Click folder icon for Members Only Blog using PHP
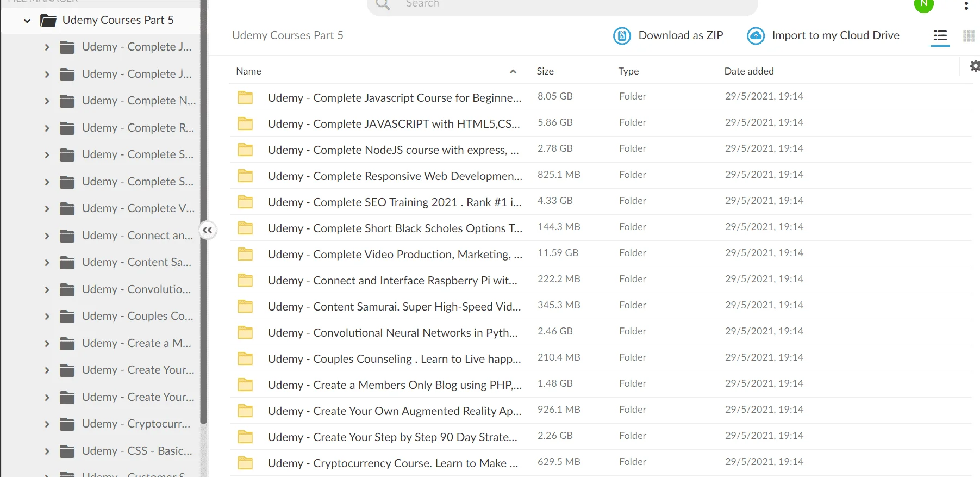 (x=245, y=385)
